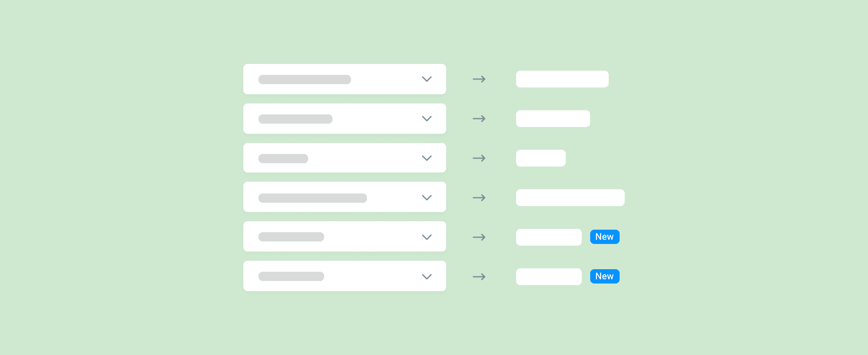The width and height of the screenshot is (868, 355).
Task: Expand the second dropdown's chevron
Action: click(x=427, y=119)
